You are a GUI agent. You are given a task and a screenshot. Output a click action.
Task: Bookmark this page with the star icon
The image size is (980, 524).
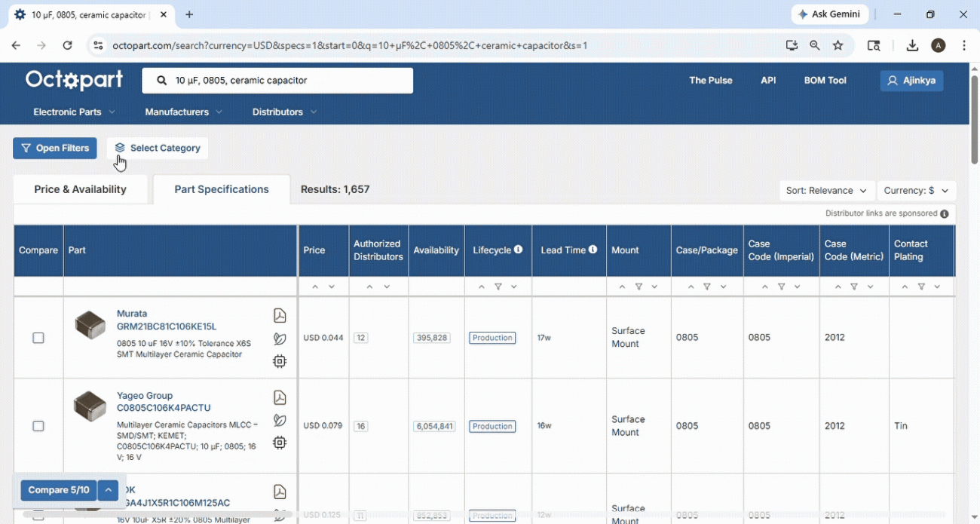point(838,45)
